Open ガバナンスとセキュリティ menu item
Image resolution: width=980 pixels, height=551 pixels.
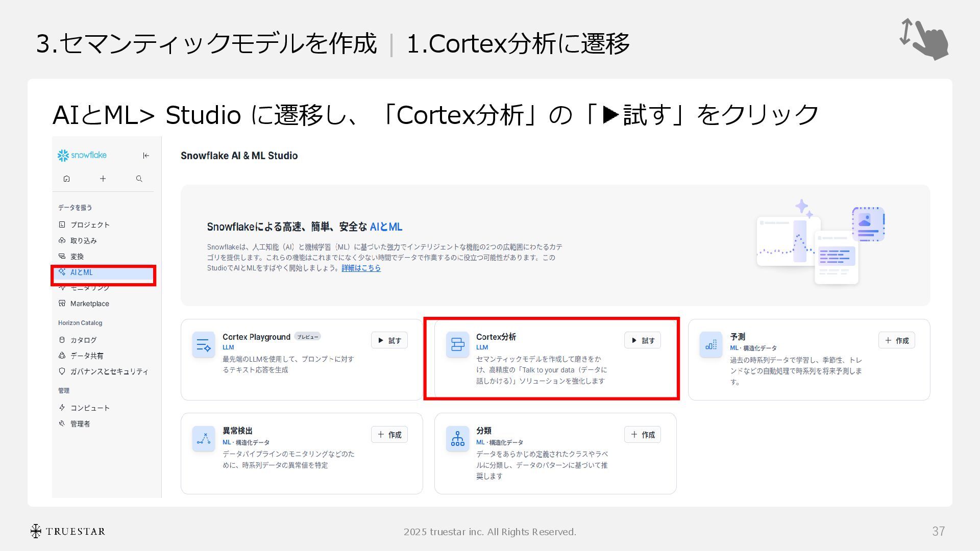109,371
